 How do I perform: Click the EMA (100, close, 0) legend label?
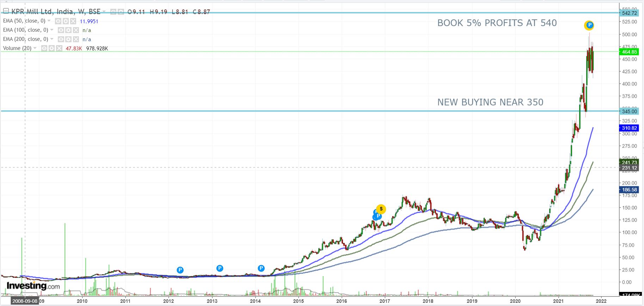coord(26,30)
